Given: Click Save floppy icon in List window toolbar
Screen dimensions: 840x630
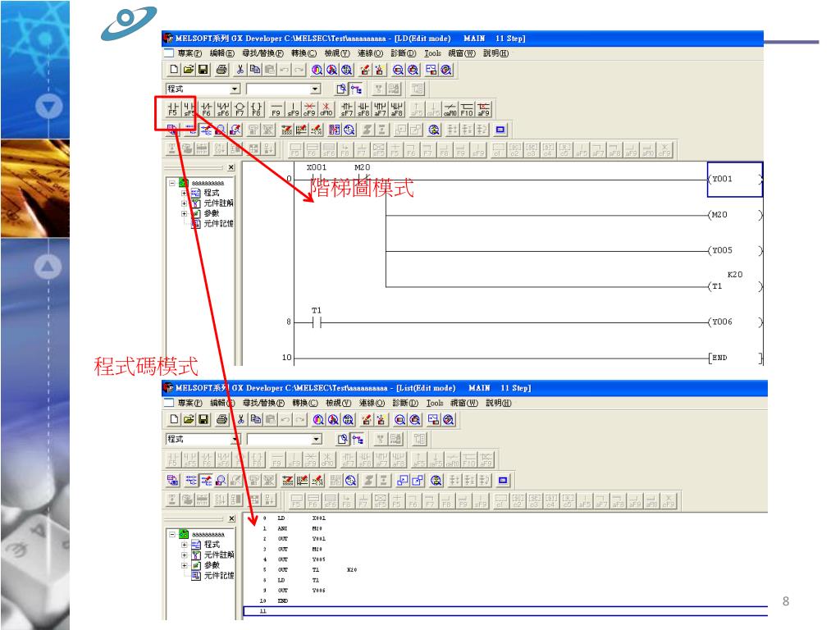Looking at the screenshot, I should click(x=203, y=419).
